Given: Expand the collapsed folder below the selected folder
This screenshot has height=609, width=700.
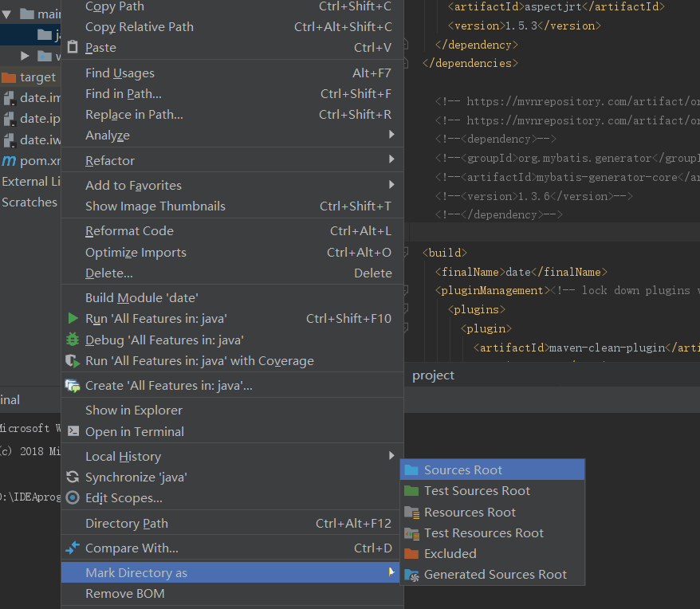Looking at the screenshot, I should [25, 56].
